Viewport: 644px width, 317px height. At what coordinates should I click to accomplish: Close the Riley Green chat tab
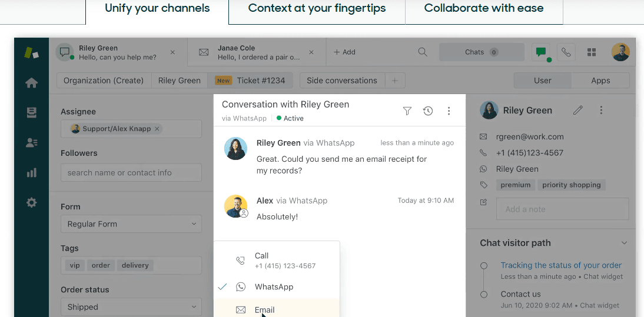tap(172, 52)
